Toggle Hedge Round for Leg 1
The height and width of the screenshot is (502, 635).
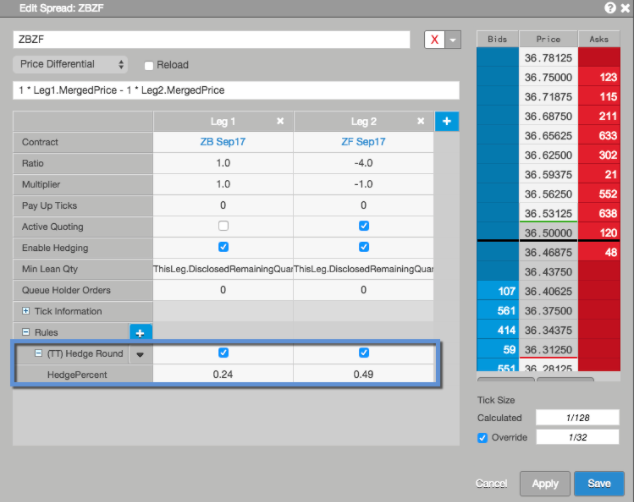coord(223,353)
